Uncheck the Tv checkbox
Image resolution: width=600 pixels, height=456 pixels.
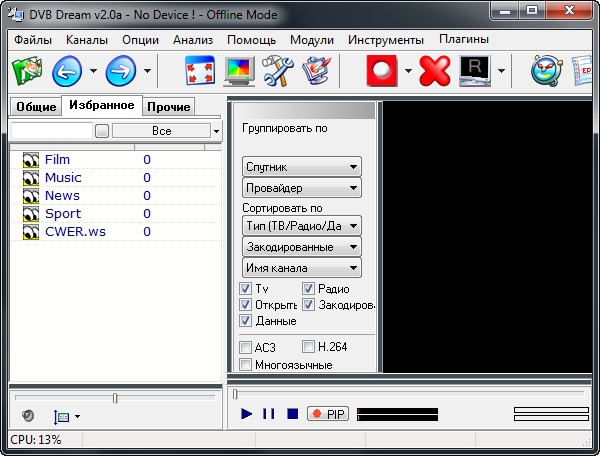click(x=246, y=289)
